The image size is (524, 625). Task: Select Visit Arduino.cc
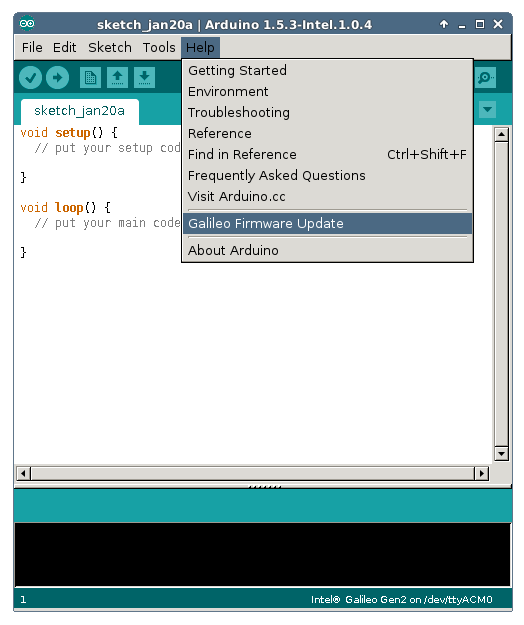(328, 197)
